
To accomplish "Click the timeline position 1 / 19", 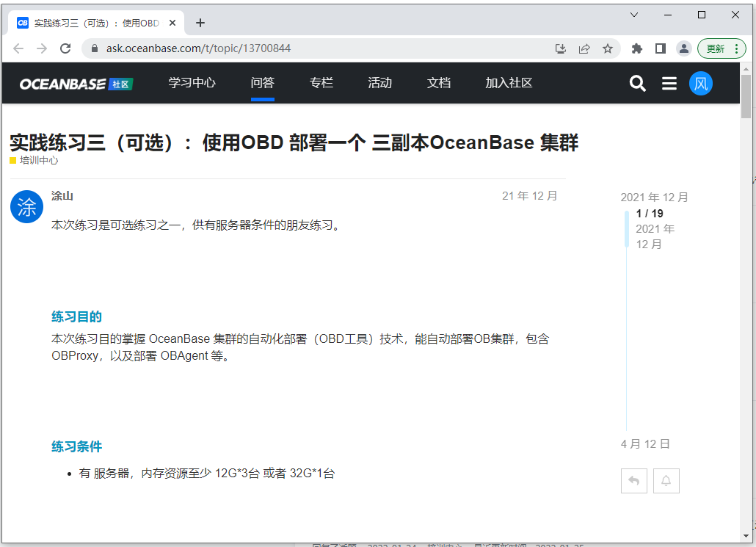I will (x=650, y=213).
